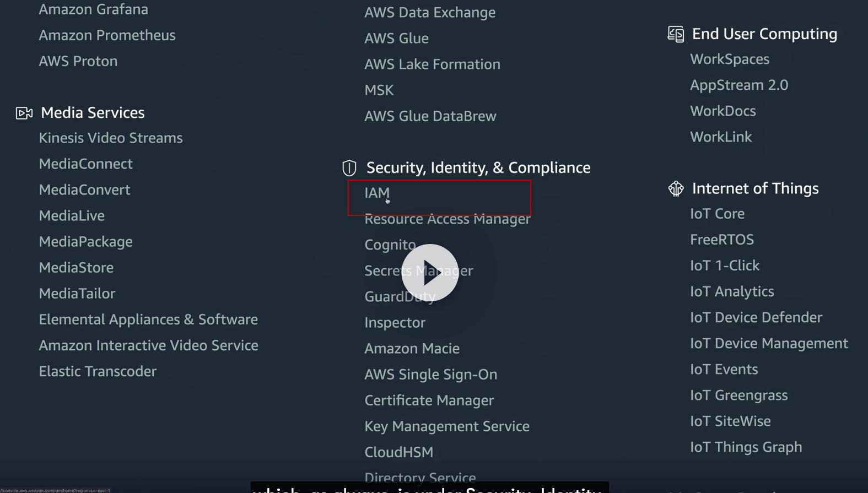Viewport: 868px width, 493px height.
Task: Select Elastic Transcoder service
Action: click(x=98, y=371)
